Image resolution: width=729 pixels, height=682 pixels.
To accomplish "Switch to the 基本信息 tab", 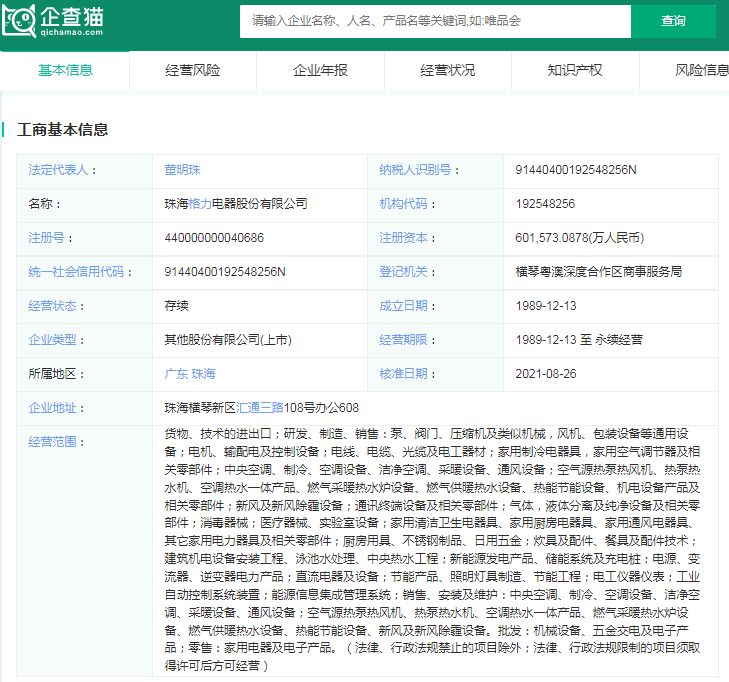I will click(x=65, y=71).
